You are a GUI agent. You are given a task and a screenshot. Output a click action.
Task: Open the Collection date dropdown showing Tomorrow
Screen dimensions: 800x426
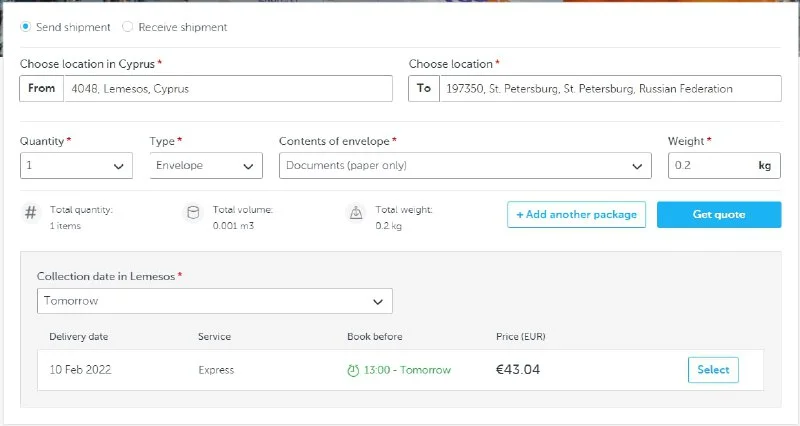pyautogui.click(x=215, y=301)
